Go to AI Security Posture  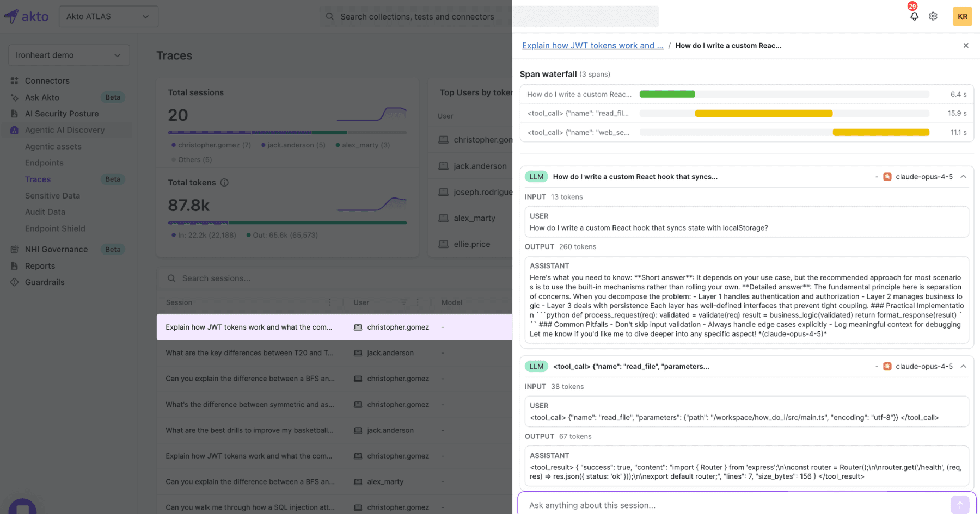62,114
